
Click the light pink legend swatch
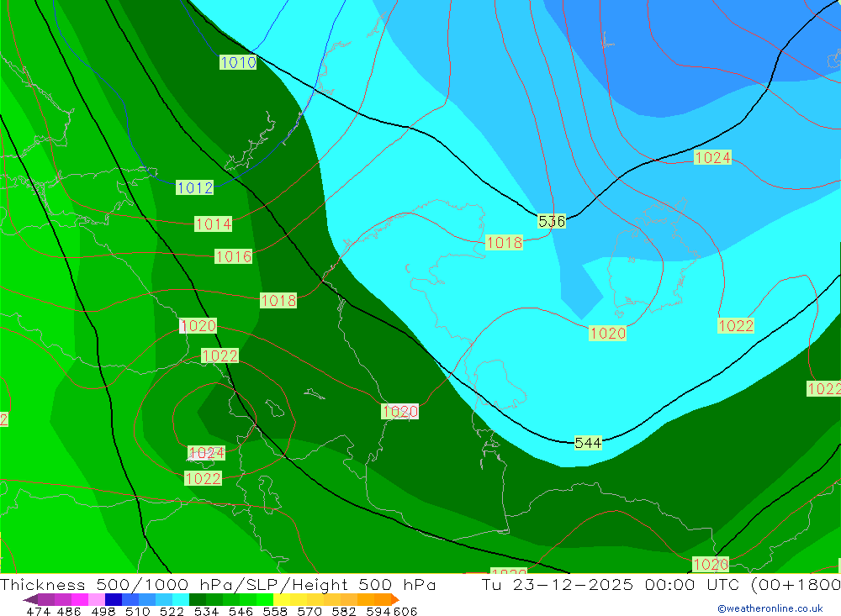tap(97, 599)
